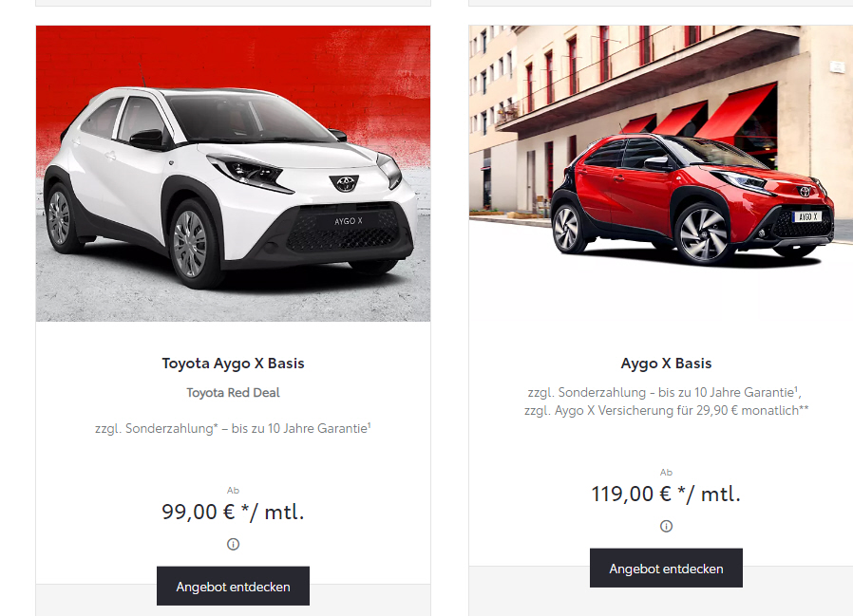Click the 119,00 € monthly price text
This screenshot has height=616, width=853.
[666, 495]
